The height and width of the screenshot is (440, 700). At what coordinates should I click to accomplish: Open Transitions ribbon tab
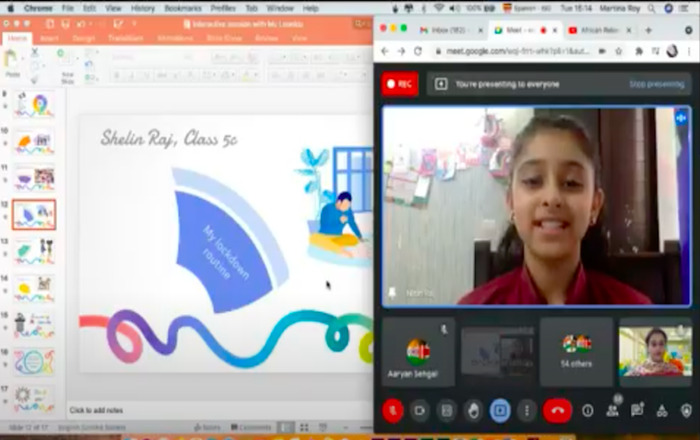click(125, 38)
